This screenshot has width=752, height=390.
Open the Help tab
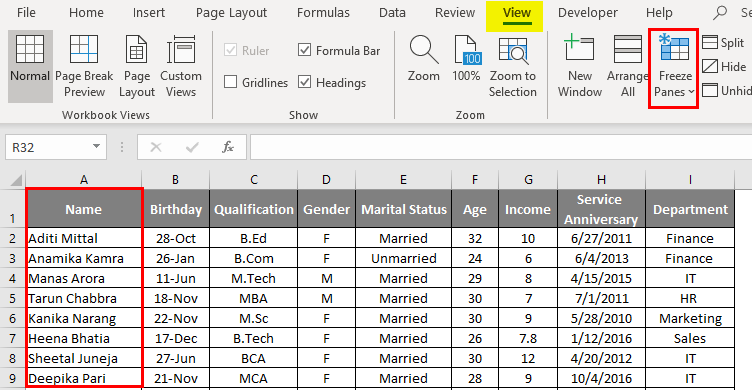coord(659,12)
